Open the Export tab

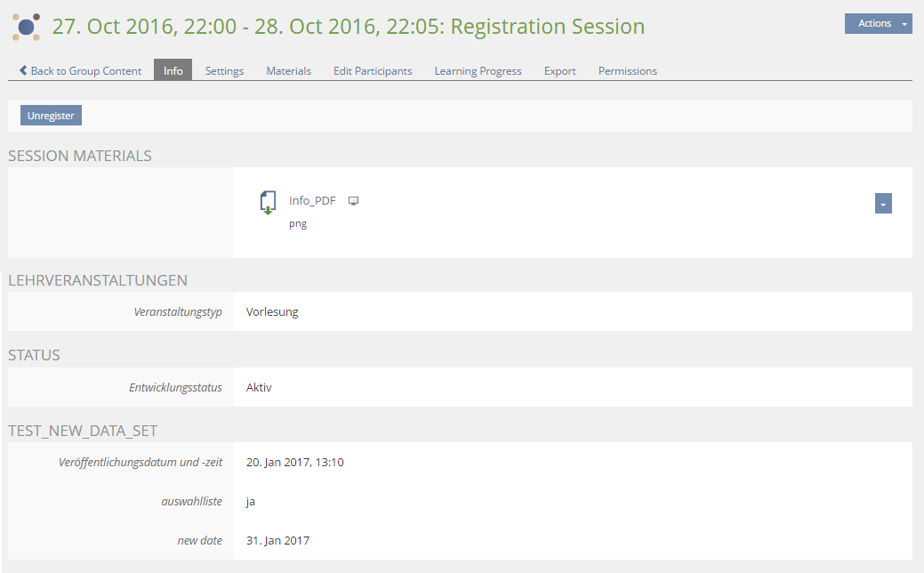tap(560, 71)
